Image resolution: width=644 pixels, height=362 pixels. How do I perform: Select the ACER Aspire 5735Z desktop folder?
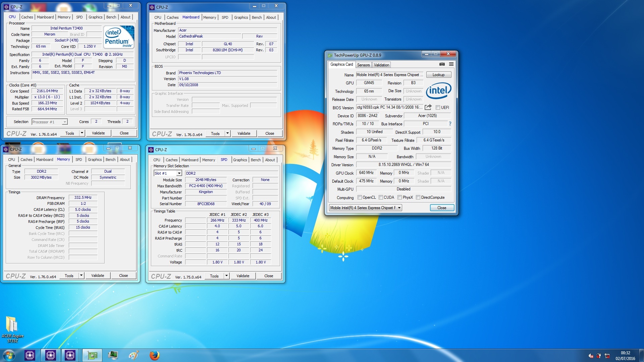pyautogui.click(x=12, y=329)
